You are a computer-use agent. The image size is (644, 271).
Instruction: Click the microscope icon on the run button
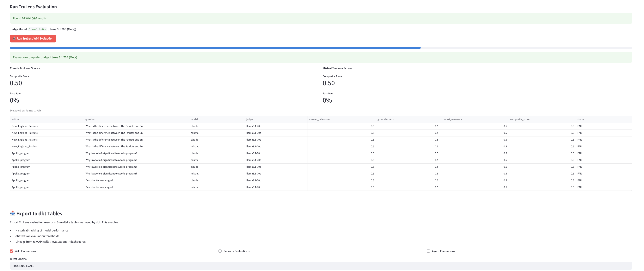[14, 39]
